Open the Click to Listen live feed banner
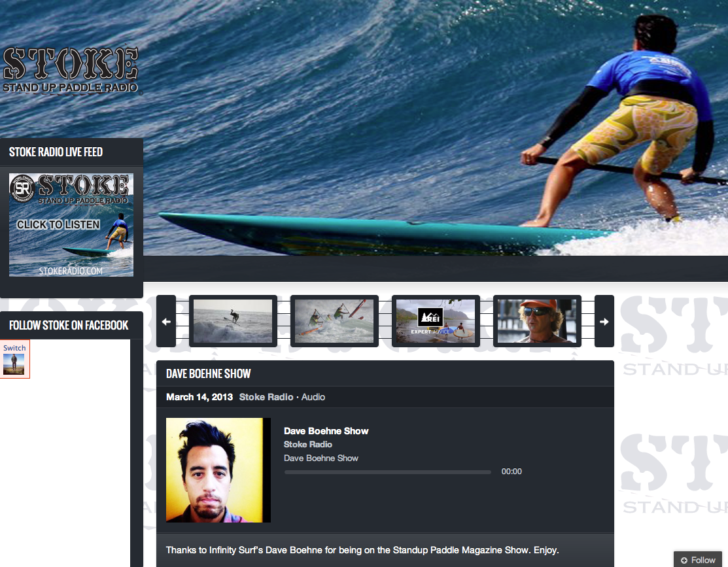The height and width of the screenshot is (567, 728). click(71, 225)
